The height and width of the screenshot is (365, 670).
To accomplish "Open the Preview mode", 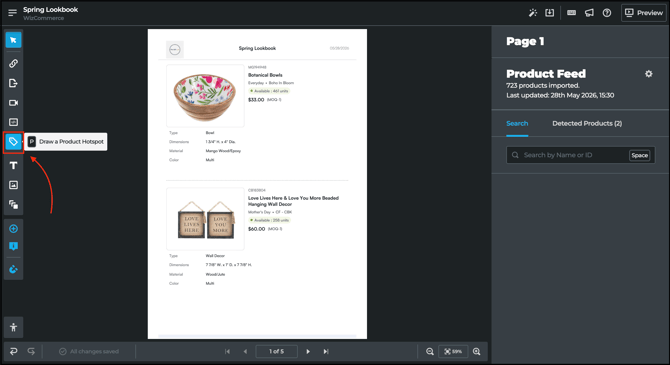I will [644, 13].
